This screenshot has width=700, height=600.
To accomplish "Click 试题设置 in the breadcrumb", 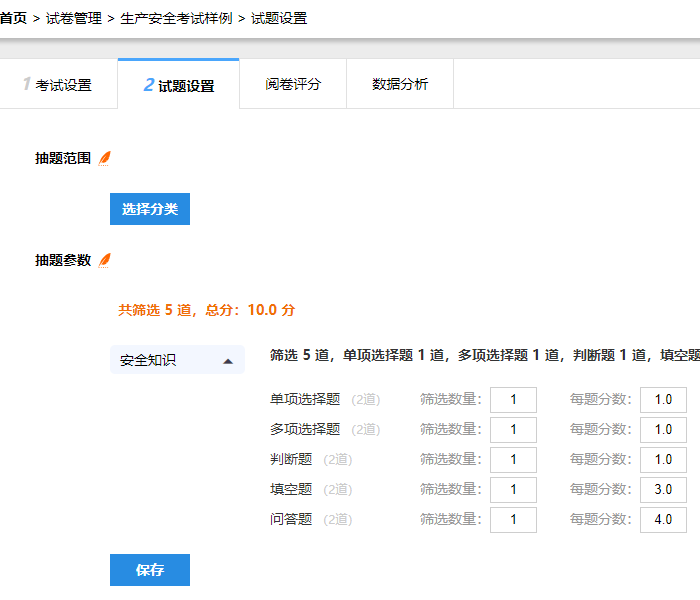I will pos(279,18).
